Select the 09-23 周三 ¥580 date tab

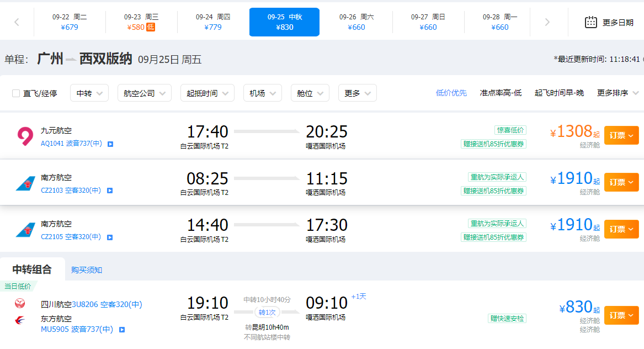[x=141, y=22]
